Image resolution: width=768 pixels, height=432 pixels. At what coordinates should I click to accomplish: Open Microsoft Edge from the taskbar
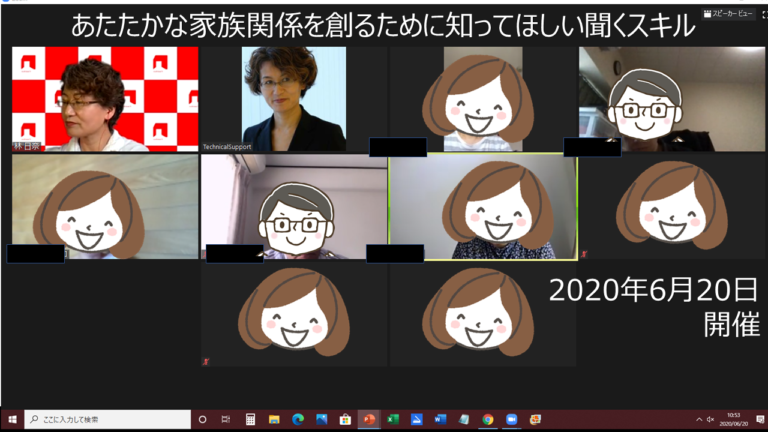point(298,419)
